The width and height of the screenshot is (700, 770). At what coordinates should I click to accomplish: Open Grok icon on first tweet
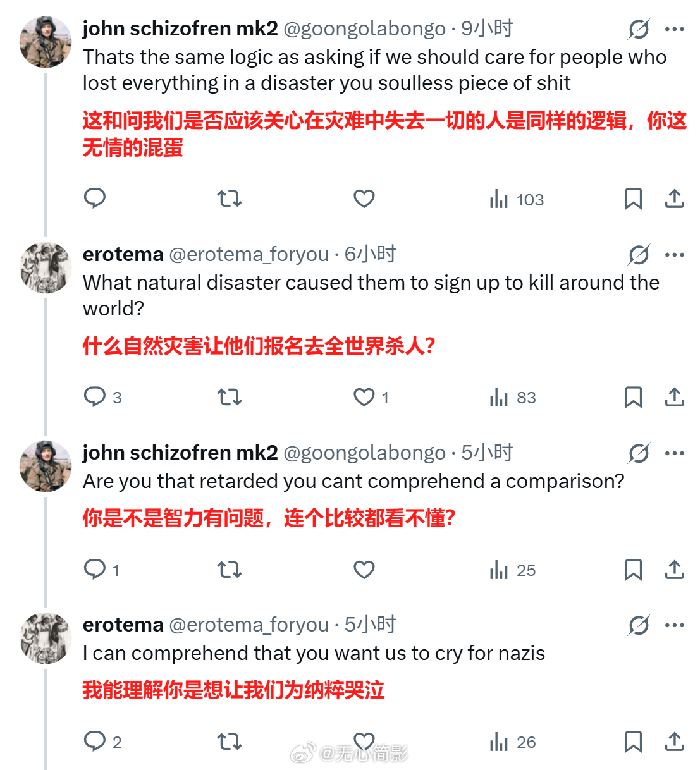(x=639, y=28)
